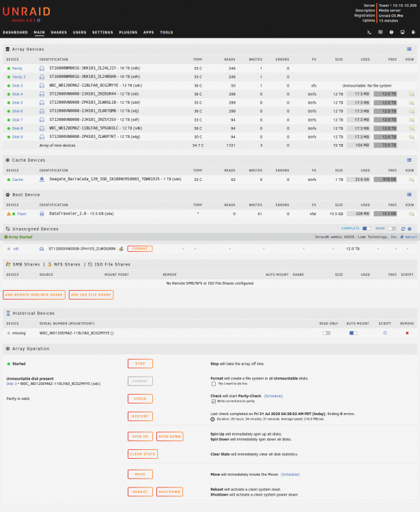Click the Flash USB device icon
Screen dimensions: 420x512
(42, 214)
